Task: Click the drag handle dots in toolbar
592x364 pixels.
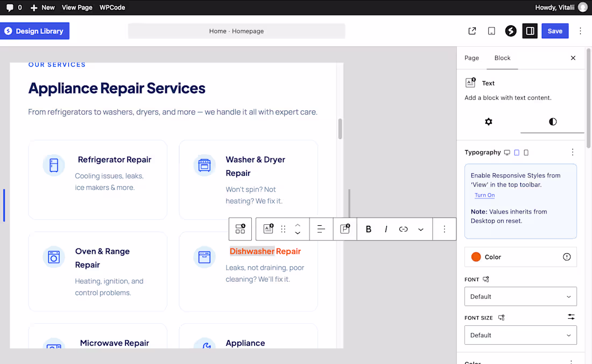Action: click(283, 229)
